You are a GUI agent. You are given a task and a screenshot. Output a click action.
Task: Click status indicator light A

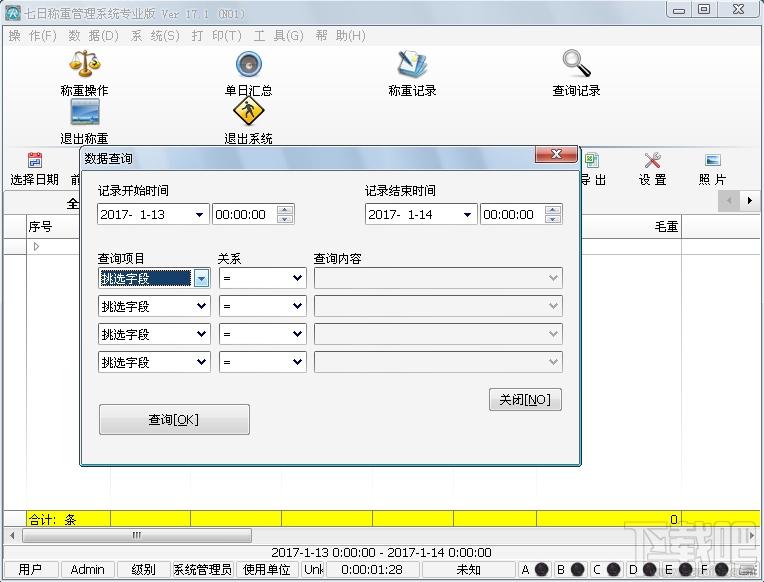pos(541,569)
